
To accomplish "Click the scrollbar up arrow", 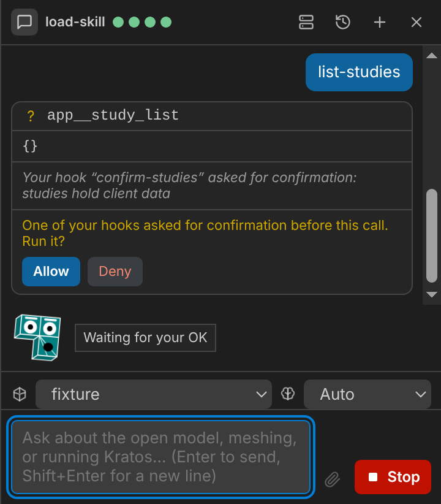I will pyautogui.click(x=432, y=56).
